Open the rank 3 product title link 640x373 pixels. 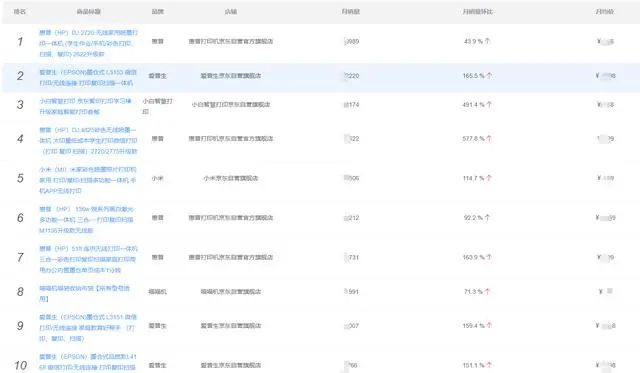click(x=86, y=106)
